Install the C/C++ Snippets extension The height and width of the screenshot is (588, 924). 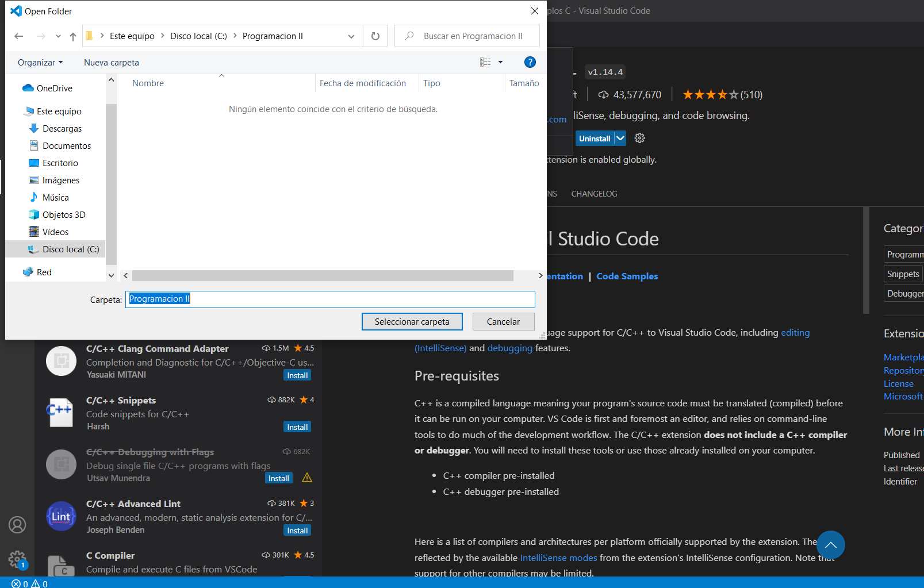(297, 427)
